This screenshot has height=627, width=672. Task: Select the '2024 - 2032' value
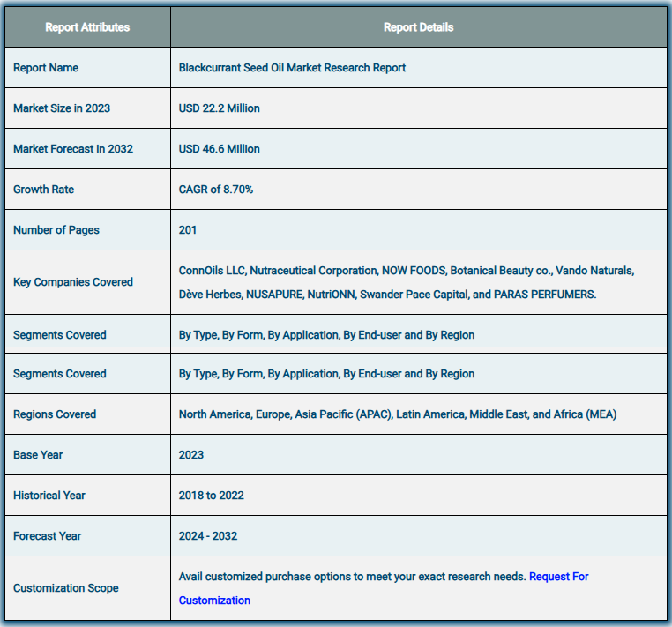(208, 536)
